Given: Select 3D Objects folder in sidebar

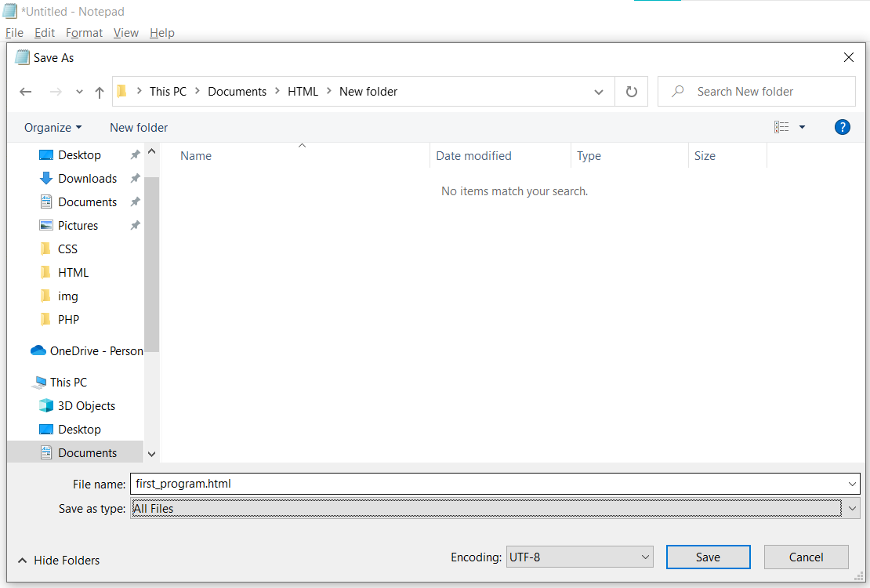Looking at the screenshot, I should (x=86, y=406).
